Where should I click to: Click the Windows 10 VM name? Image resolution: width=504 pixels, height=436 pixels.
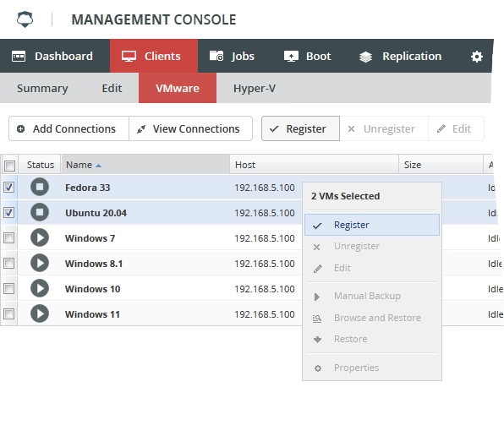pos(92,289)
